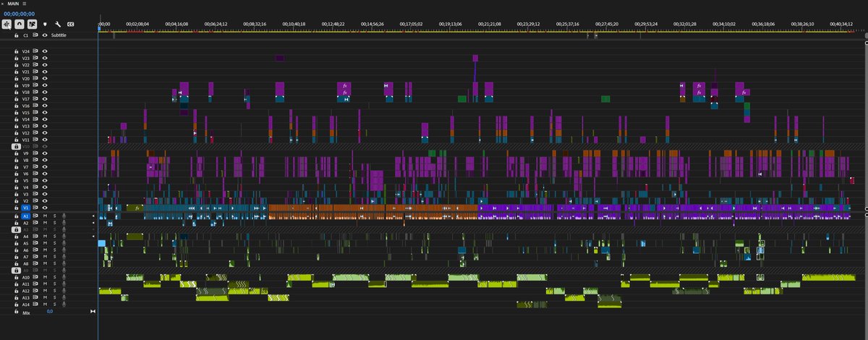
Task: Unlock the locked V10 track
Action: [x=16, y=146]
